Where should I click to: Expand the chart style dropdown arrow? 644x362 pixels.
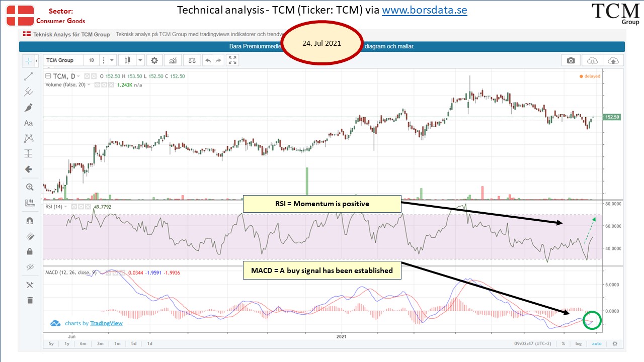pyautogui.click(x=139, y=60)
